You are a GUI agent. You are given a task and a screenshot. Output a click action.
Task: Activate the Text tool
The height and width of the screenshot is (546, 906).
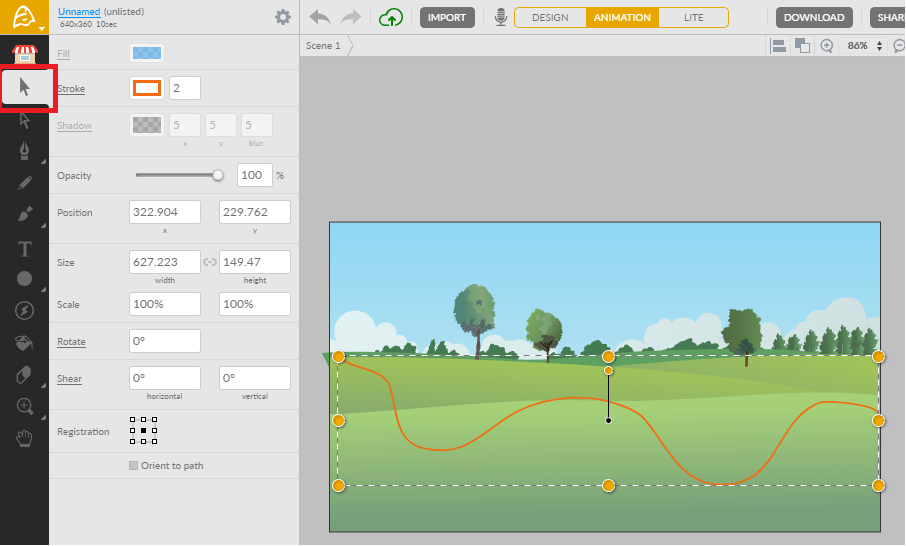coord(24,247)
